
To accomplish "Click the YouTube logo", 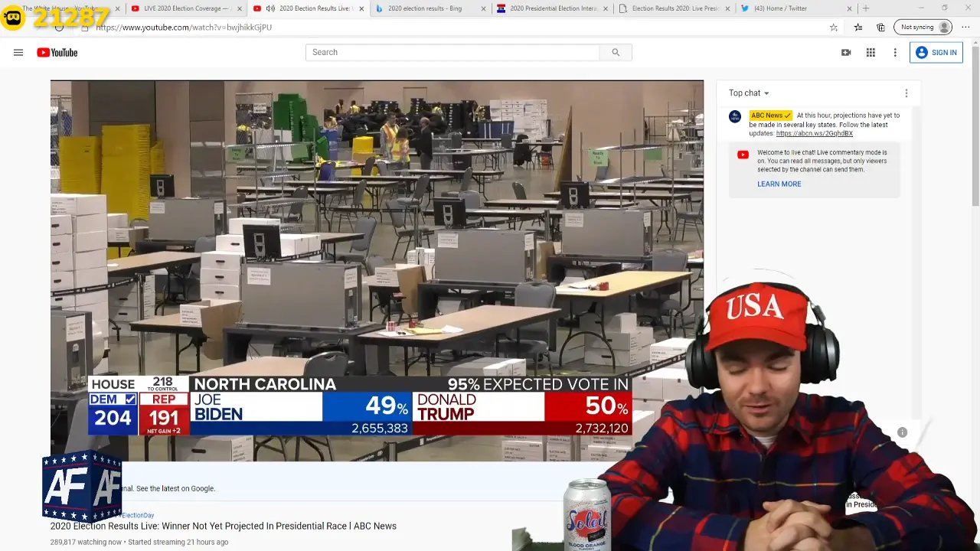I will click(57, 53).
